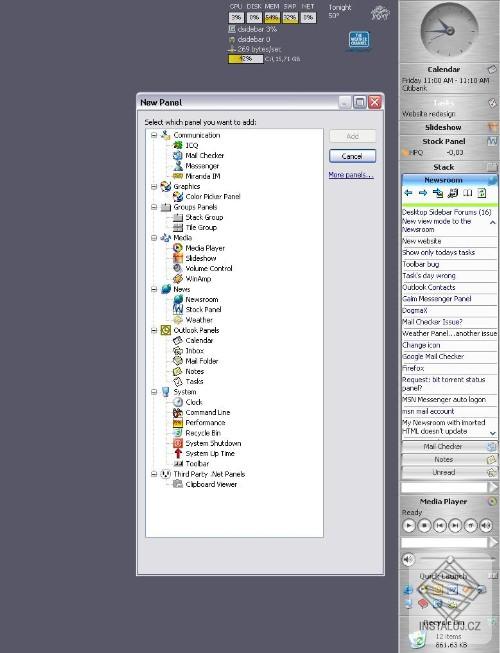Open the Mail Checker sidebar panel header
Viewport: 500px width, 653px height.
pos(449,446)
